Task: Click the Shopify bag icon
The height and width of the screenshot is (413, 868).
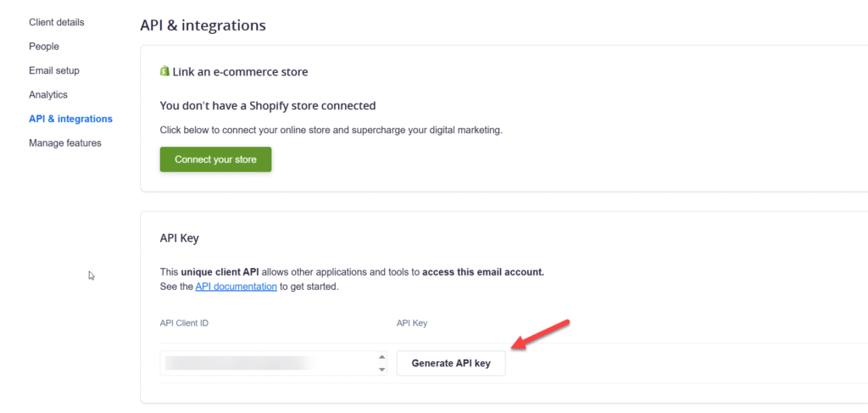Action: tap(164, 71)
